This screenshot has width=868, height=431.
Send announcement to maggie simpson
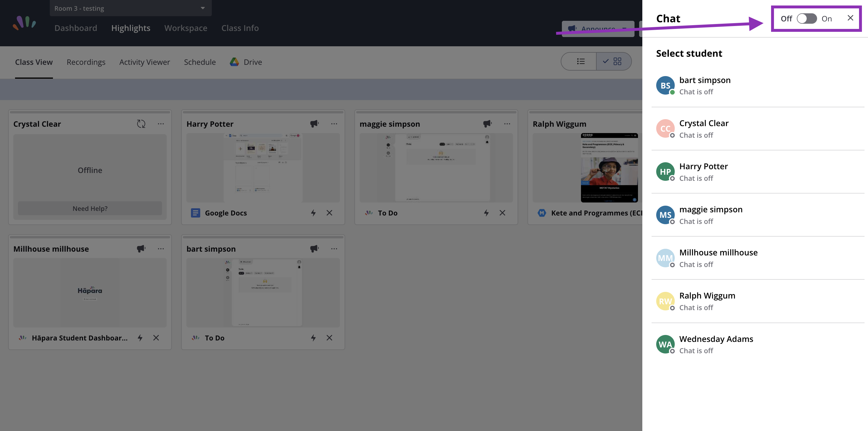point(487,124)
